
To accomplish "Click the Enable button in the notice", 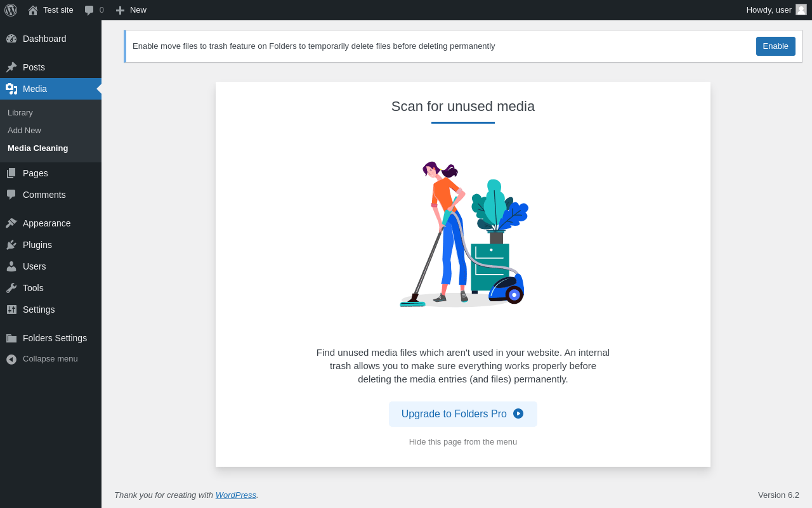I will [x=775, y=46].
